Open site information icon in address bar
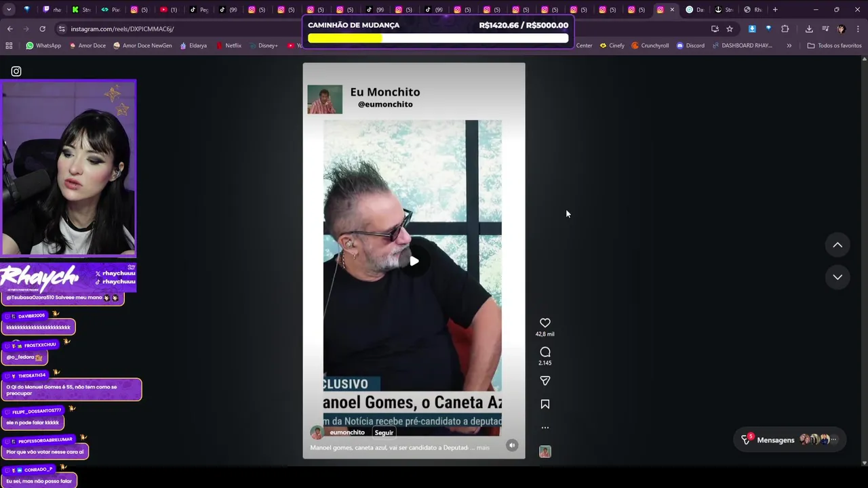This screenshot has height=488, width=868. 62,29
